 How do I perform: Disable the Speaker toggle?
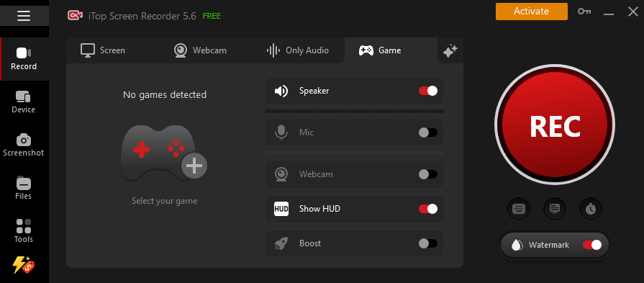pos(428,91)
